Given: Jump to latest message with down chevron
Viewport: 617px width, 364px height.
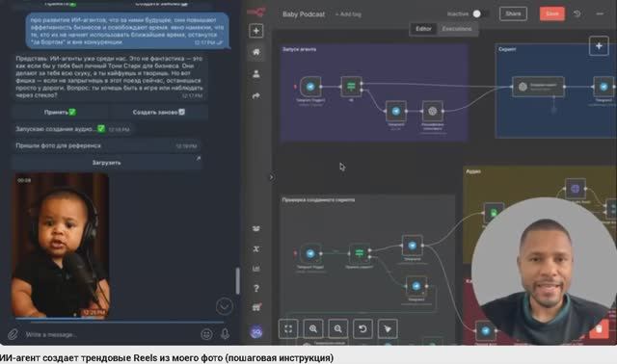Looking at the screenshot, I should tap(225, 306).
